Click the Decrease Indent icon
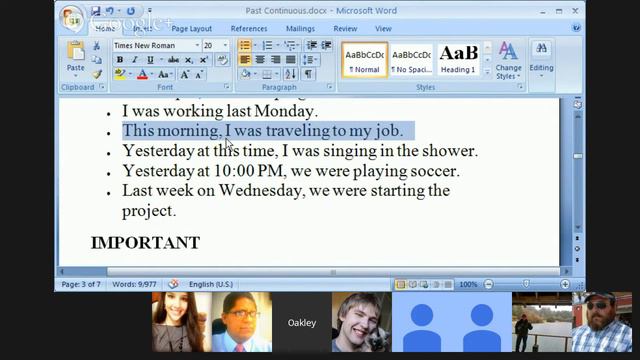640x360 pixels. click(312, 45)
